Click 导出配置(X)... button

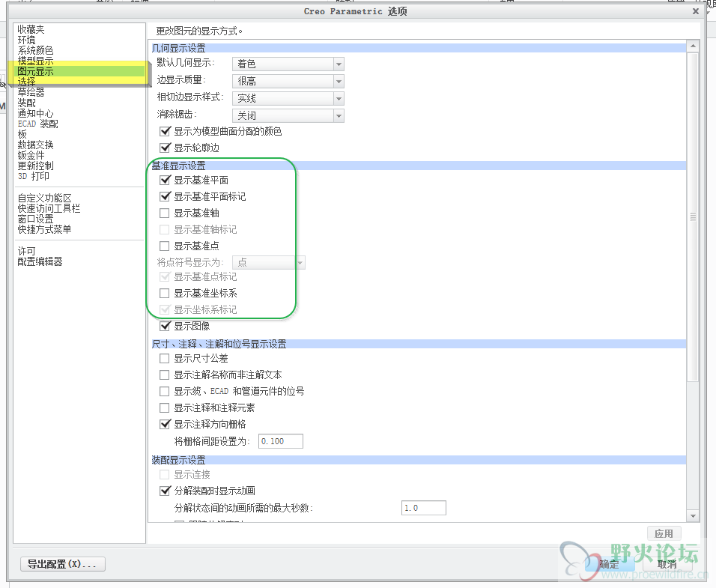pyautogui.click(x=63, y=564)
